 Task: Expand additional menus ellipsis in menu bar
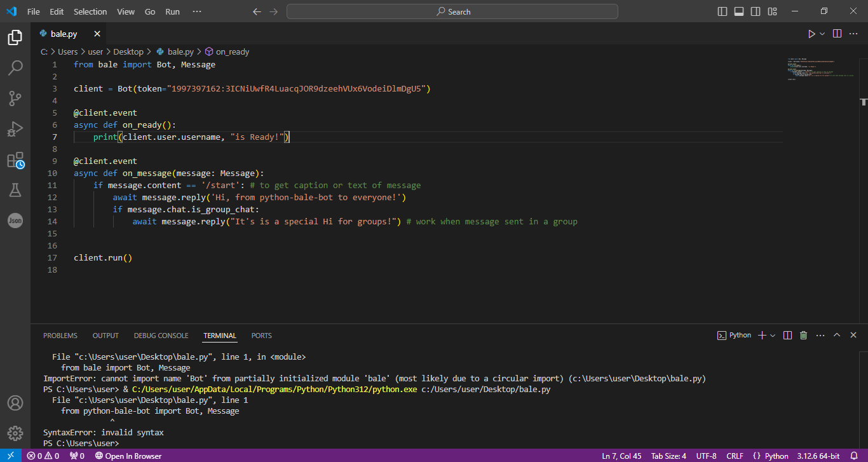click(196, 11)
